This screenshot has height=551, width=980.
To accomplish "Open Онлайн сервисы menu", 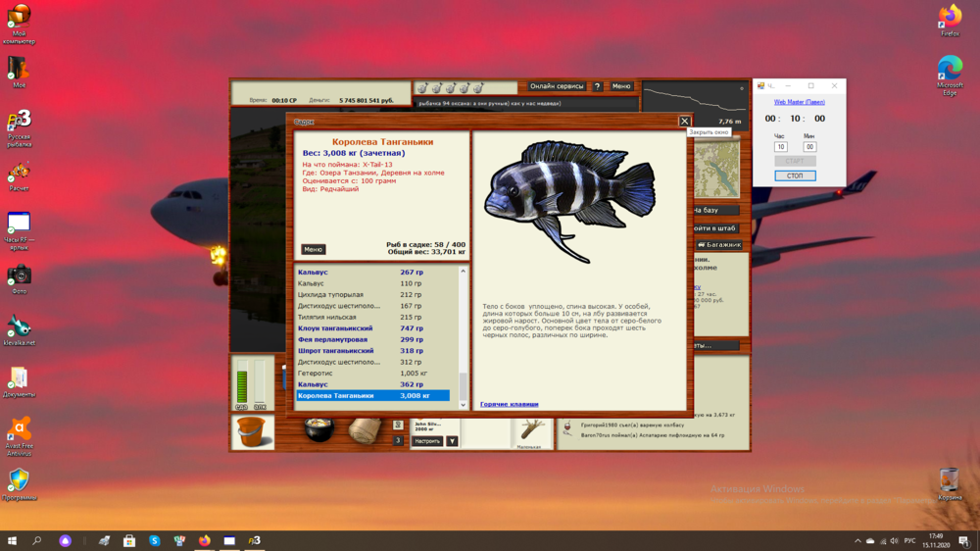I will coord(557,86).
